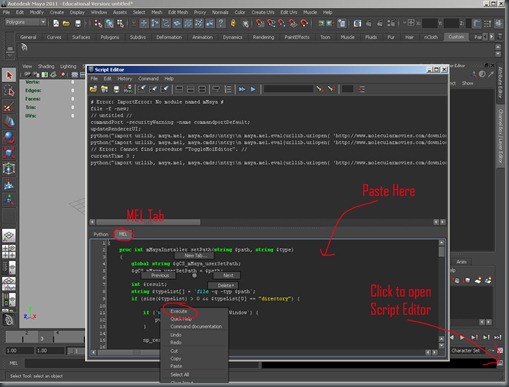This screenshot has width=509, height=387.
Task: Select the Rotate tool sphere icon
Action: coord(9,138)
